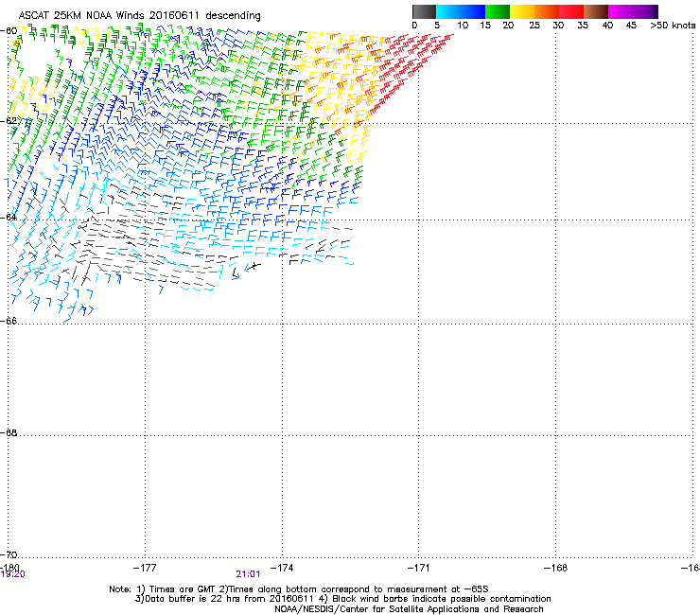Click the '-171' longitude axis label
The height and width of the screenshot is (615, 700).
click(419, 568)
